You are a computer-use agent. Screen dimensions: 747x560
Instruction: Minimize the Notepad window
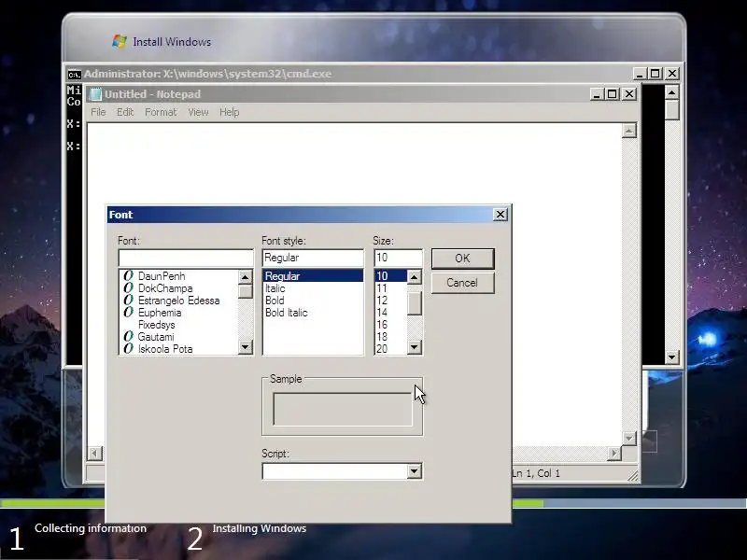[x=597, y=94]
